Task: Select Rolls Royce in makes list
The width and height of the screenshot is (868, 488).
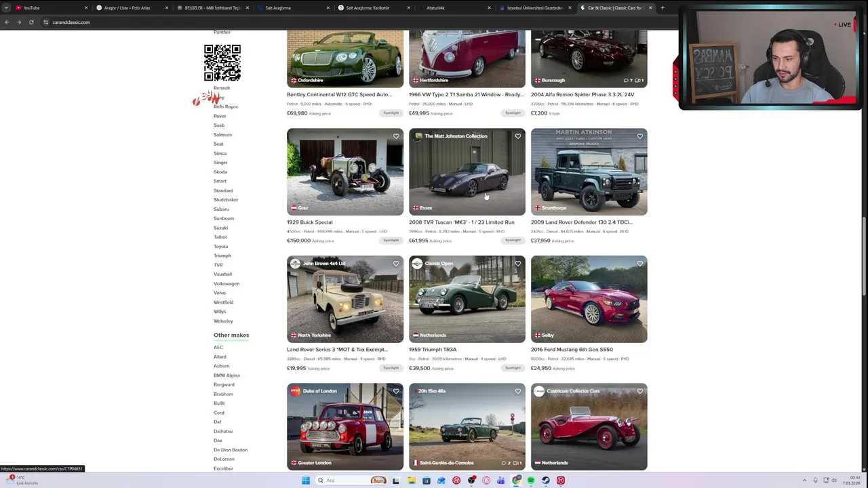Action: 226,106
